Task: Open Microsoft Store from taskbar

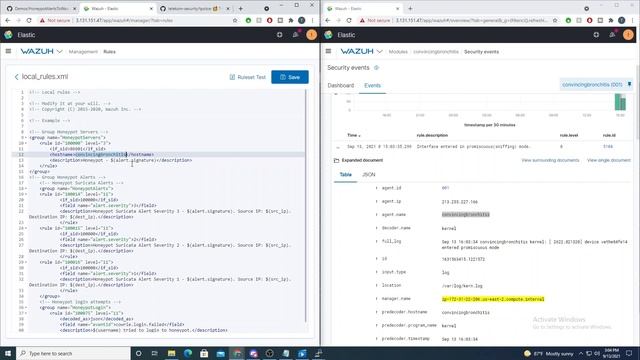Action: tap(204, 353)
